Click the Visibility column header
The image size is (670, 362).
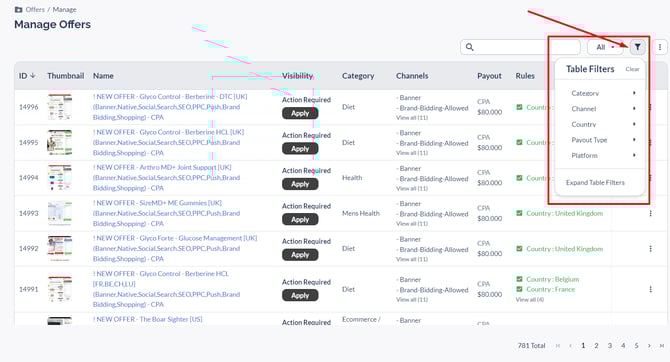pyautogui.click(x=297, y=76)
